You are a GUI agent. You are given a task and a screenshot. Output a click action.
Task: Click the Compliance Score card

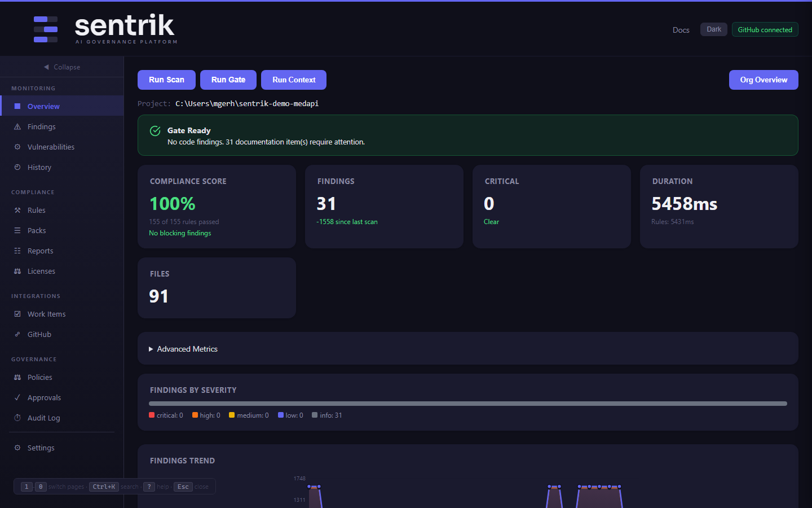pyautogui.click(x=217, y=207)
